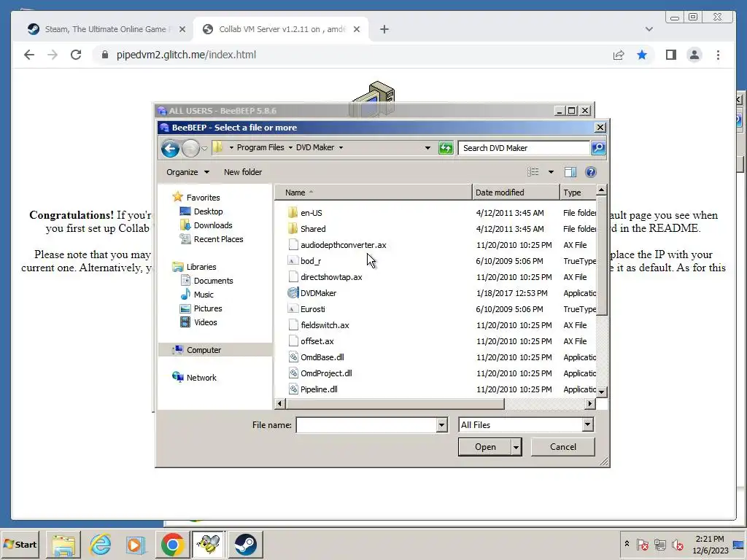Screen dimensions: 747x560
Task: Open Internet Explorer from taskbar
Action: (x=100, y=544)
